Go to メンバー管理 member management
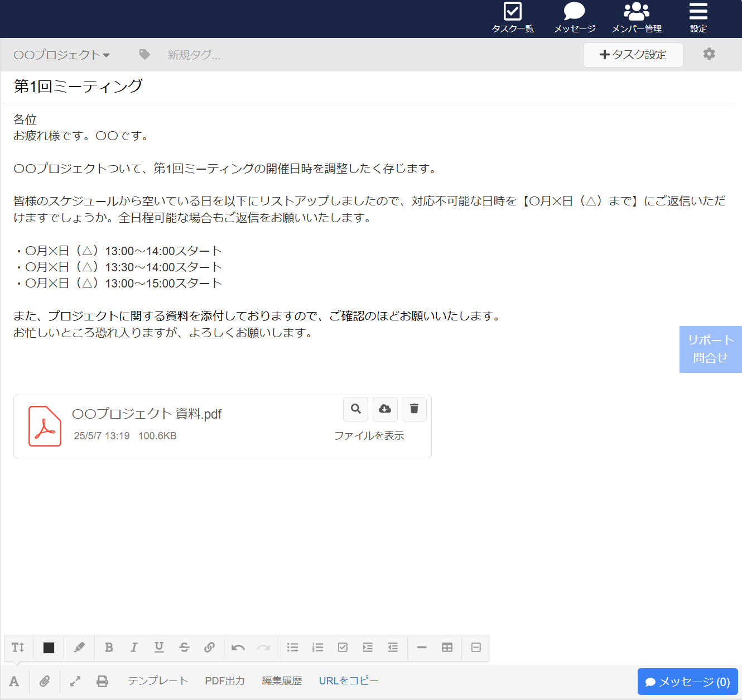Image resolution: width=742 pixels, height=700 pixels. coord(637,18)
